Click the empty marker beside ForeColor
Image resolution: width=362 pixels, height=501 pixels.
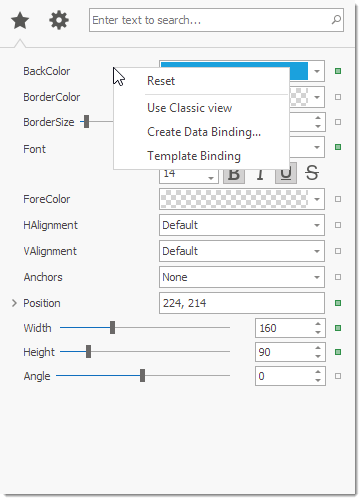(338, 199)
